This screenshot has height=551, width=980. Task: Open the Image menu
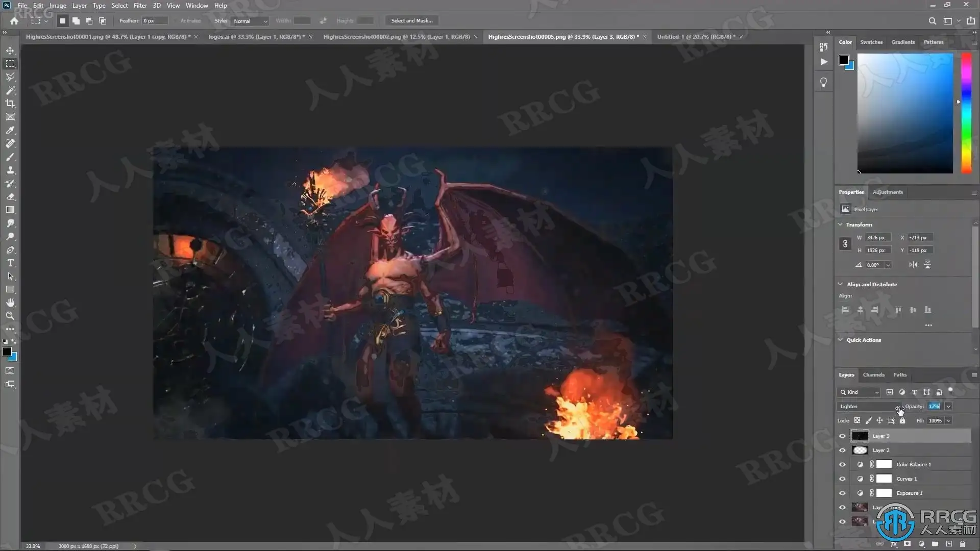tap(58, 6)
